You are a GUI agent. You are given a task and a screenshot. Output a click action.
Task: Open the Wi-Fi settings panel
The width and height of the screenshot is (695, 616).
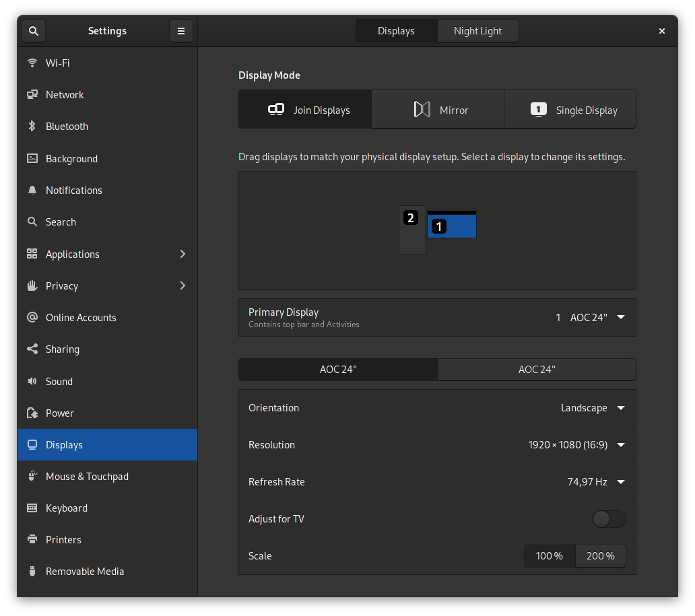click(107, 63)
